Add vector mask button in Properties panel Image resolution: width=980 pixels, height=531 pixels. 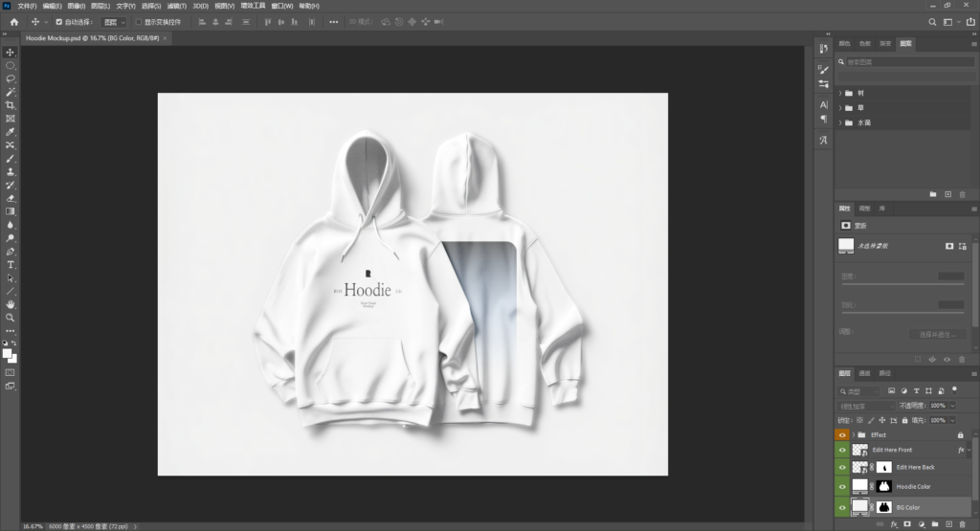(963, 246)
